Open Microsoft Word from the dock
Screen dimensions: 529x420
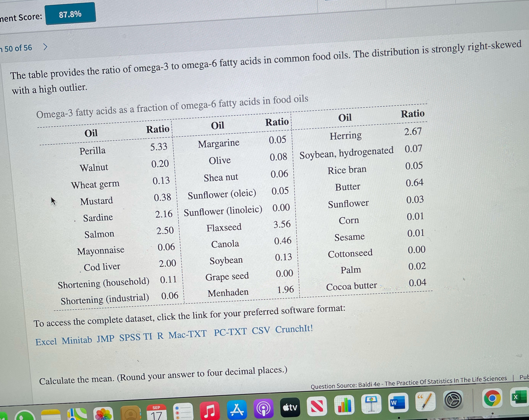coord(398,402)
